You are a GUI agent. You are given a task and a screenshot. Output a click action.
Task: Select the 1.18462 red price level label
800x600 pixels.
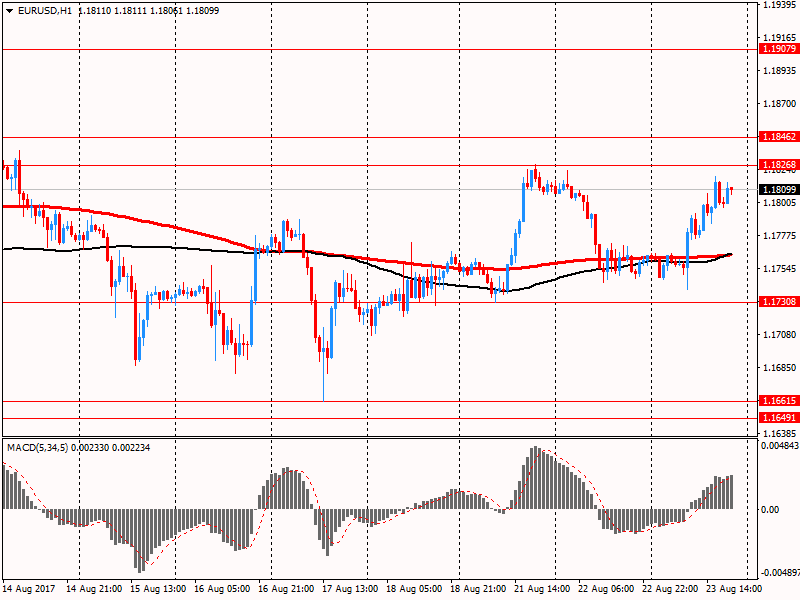[x=779, y=137]
